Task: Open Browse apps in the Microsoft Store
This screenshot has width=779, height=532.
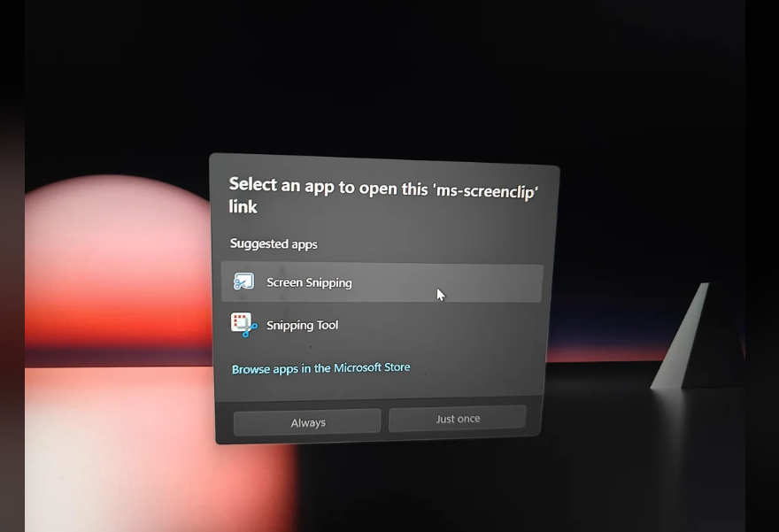Action: pyautogui.click(x=321, y=368)
